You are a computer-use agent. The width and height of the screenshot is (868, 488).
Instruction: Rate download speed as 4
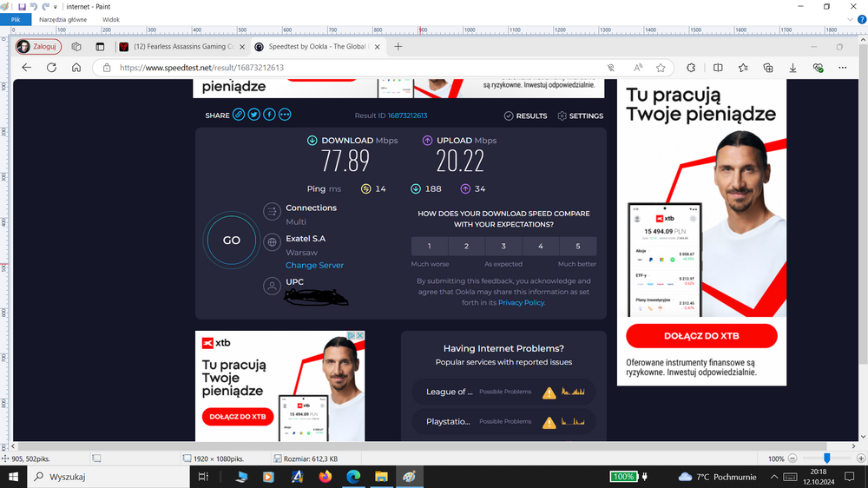[x=540, y=246]
